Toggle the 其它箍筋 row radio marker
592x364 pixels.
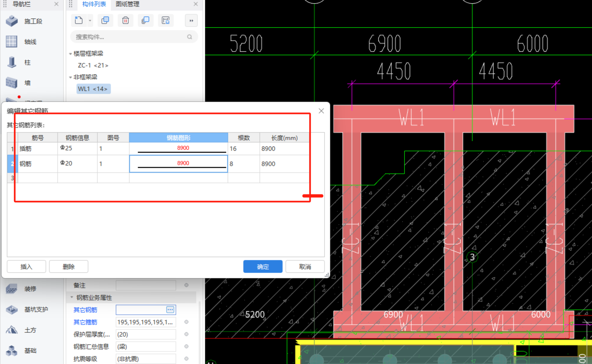(x=186, y=322)
